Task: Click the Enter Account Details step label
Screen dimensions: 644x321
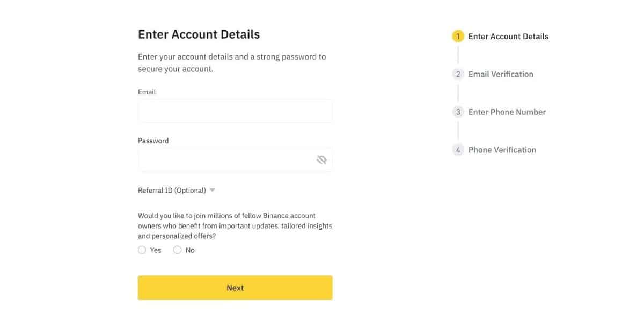Action: coord(508,36)
